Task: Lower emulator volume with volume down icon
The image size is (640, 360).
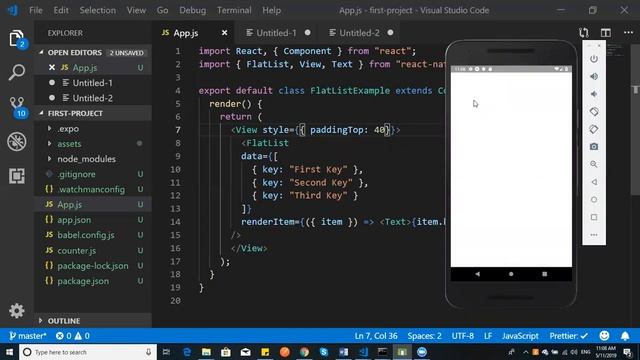Action: point(594,94)
